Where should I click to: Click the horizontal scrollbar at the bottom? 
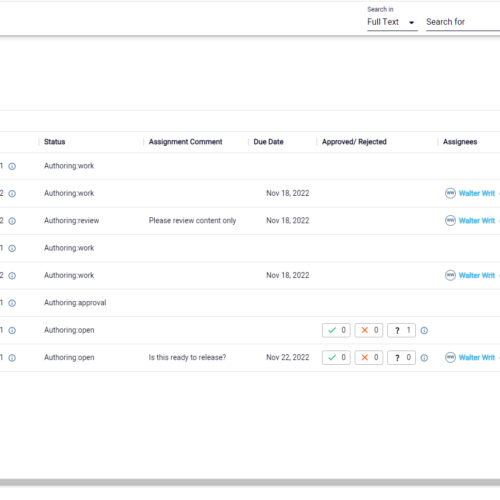[x=250, y=482]
